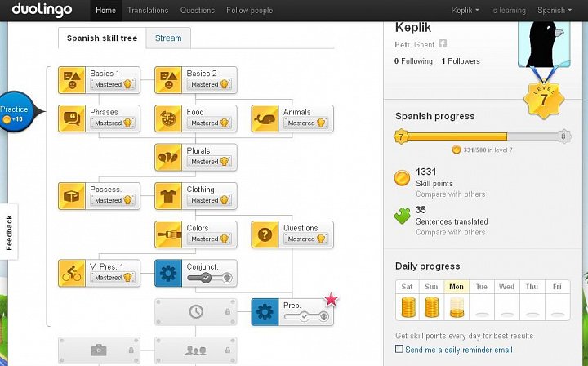This screenshot has width=588, height=366.
Task: Go to Follow people page
Action: point(249,11)
